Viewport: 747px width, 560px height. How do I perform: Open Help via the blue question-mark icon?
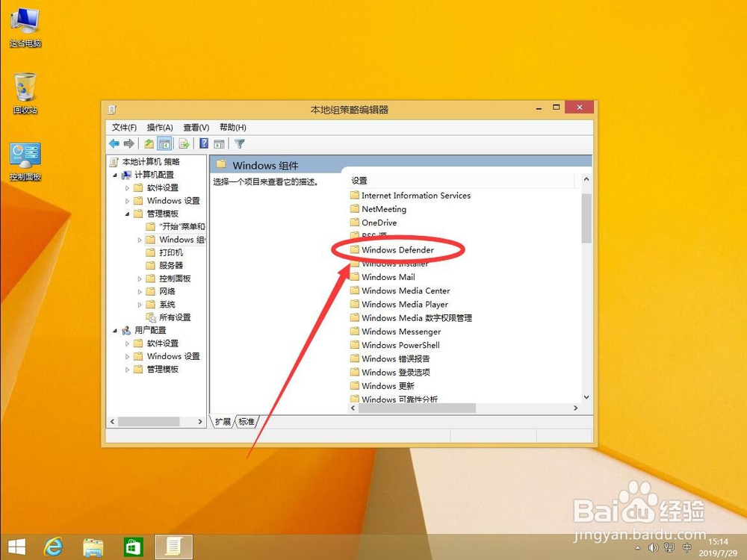coord(204,143)
